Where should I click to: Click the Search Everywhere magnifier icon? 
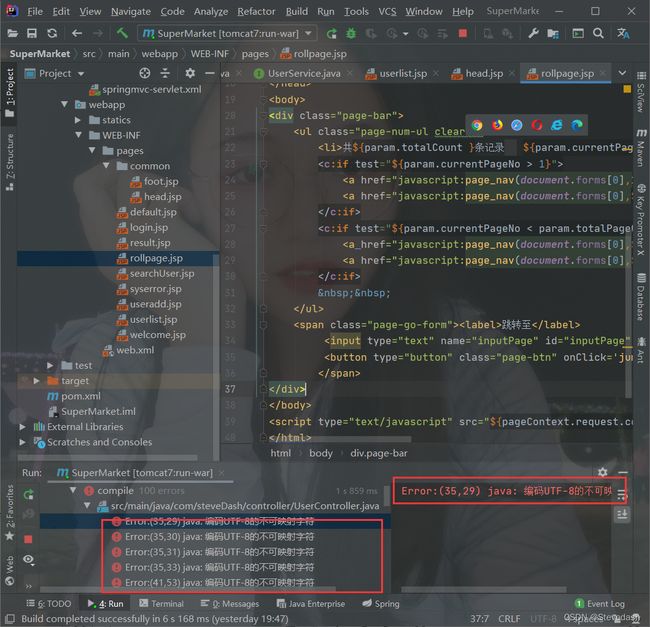pyautogui.click(x=598, y=33)
